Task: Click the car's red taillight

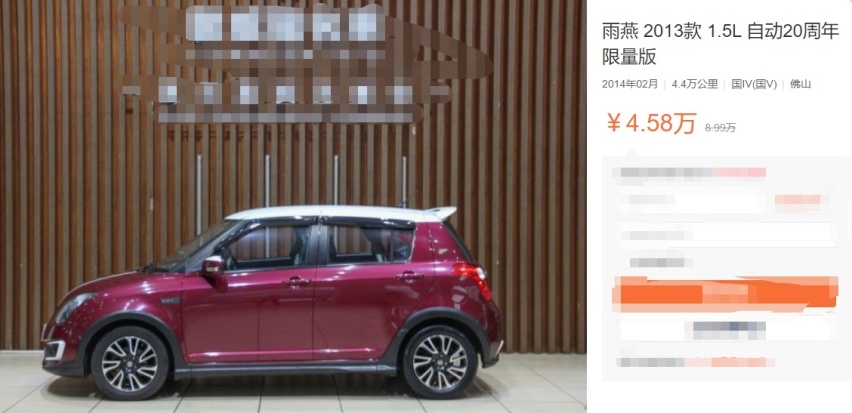Action: [x=473, y=279]
